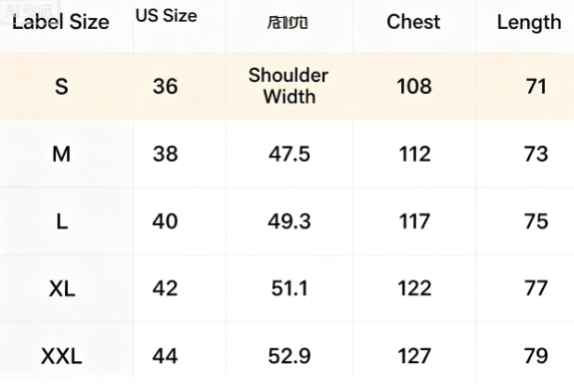Select the Shoulder Width cell
This screenshot has width=574, height=392.
coord(288,86)
